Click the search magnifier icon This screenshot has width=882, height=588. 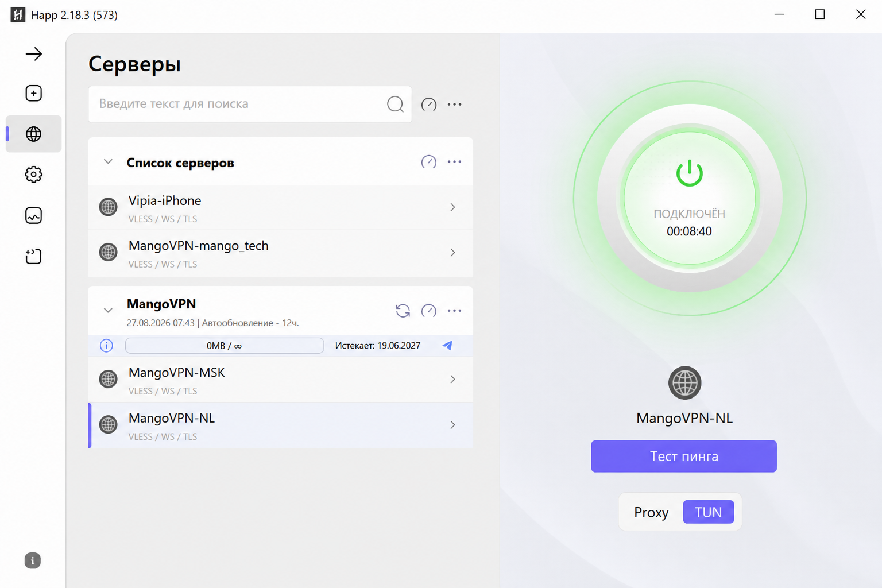[395, 104]
